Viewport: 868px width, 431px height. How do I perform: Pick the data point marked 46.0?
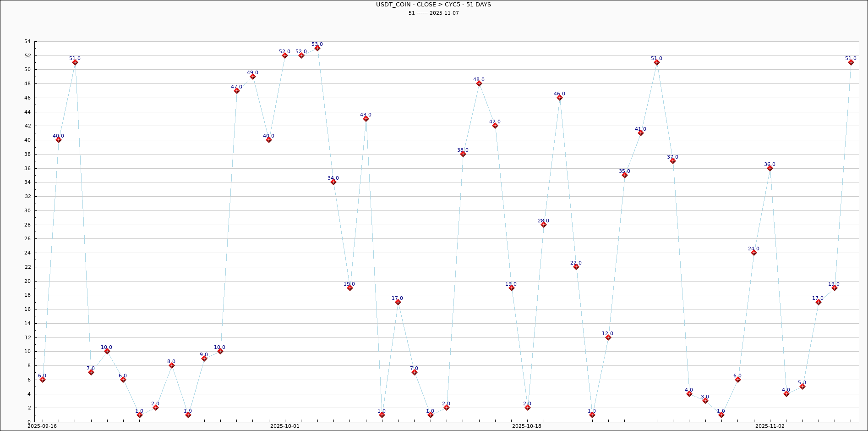pos(559,98)
